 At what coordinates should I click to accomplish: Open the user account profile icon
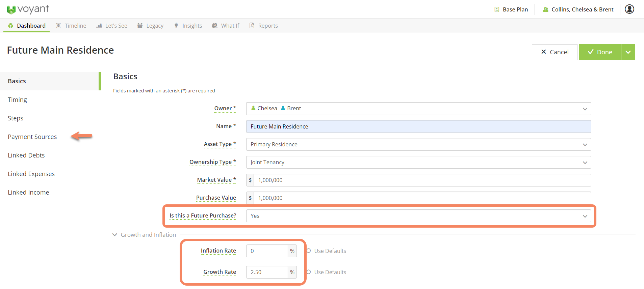click(x=629, y=9)
